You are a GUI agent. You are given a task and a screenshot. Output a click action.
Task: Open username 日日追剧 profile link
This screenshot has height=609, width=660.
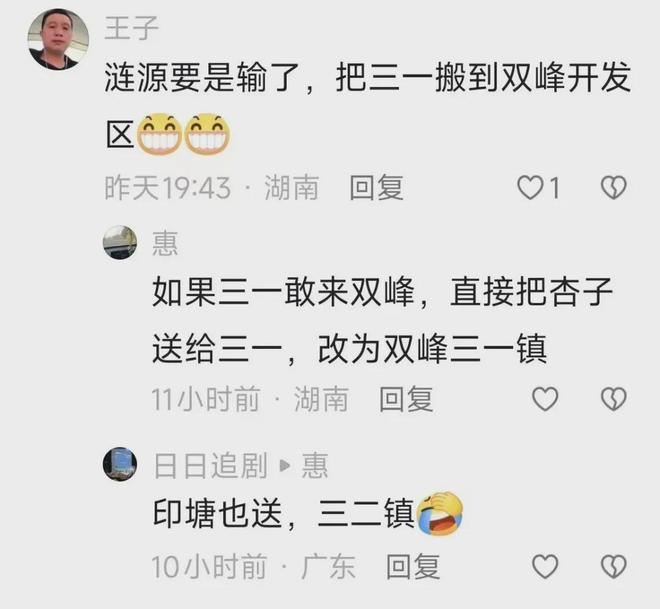210,465
